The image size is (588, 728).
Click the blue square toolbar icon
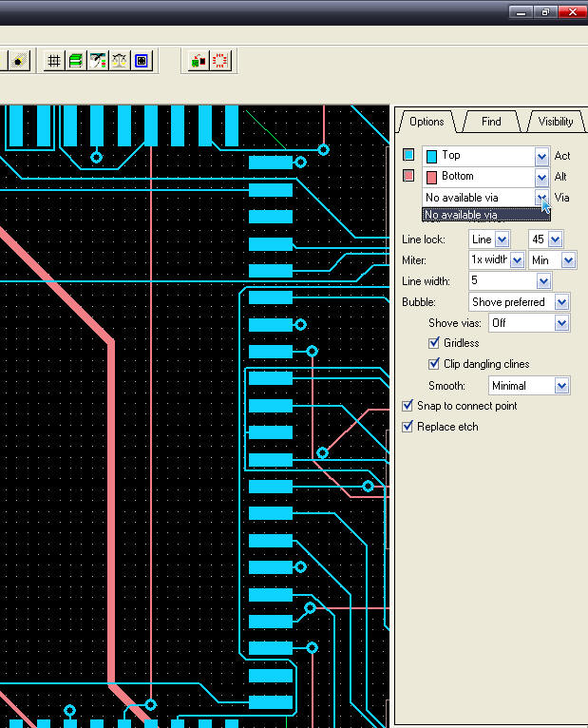coord(142,61)
